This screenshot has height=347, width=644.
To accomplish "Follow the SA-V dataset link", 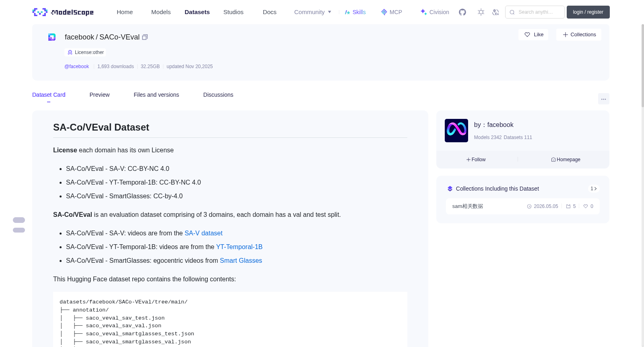I will pos(204,233).
